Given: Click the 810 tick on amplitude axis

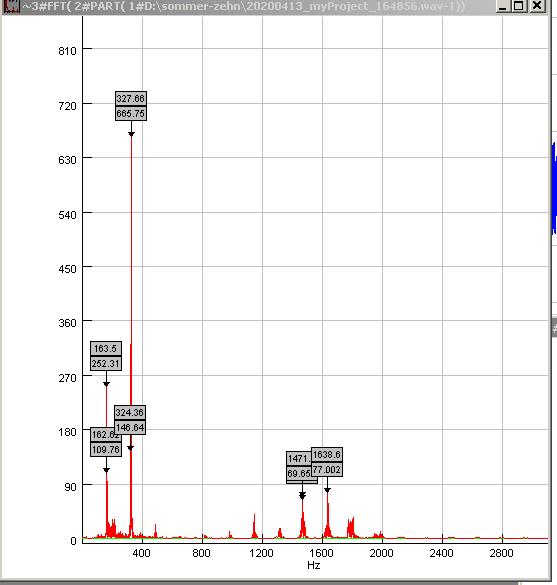Looking at the screenshot, I should click(x=67, y=51).
